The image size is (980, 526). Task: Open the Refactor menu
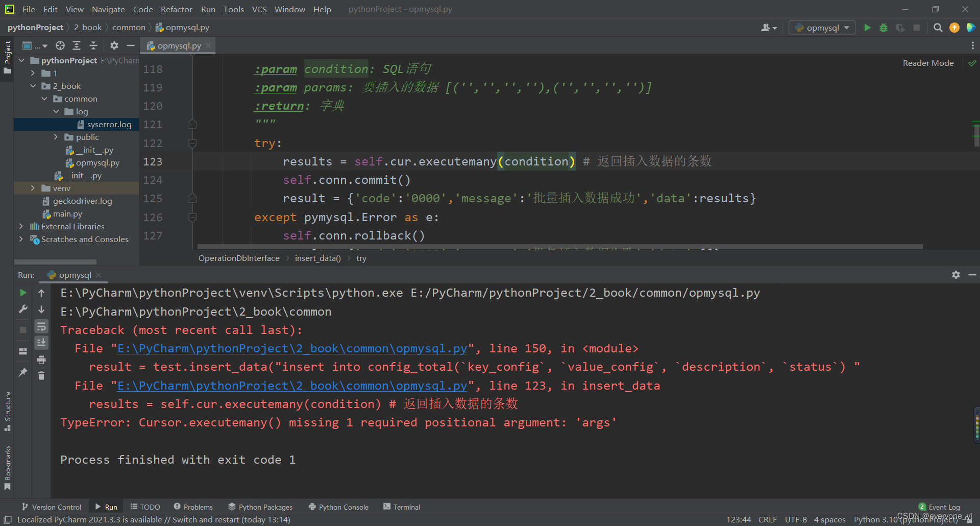click(x=176, y=9)
